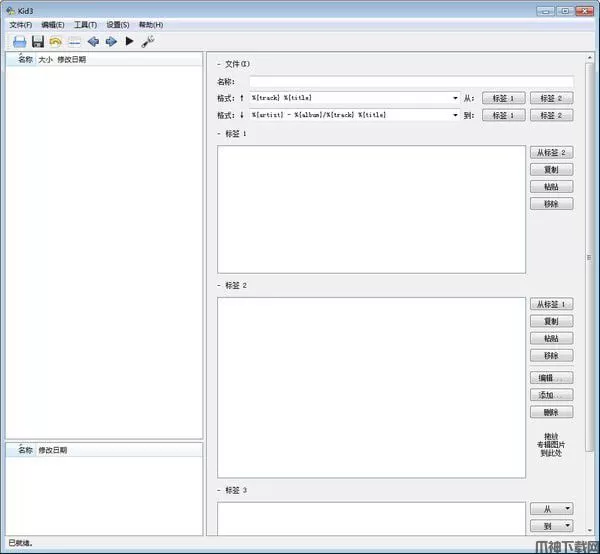Open the 设置(S) menu

[x=117, y=24]
